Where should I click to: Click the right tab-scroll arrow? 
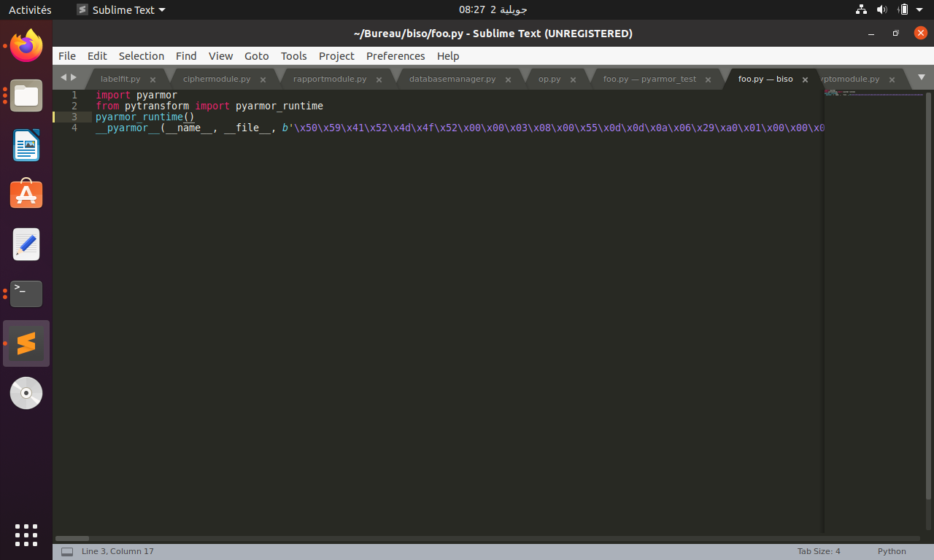73,77
